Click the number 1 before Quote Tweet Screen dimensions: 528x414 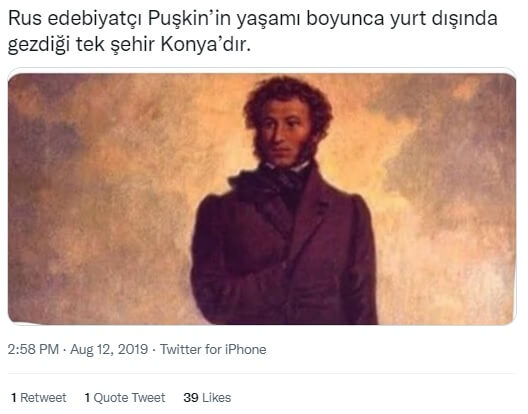tap(87, 397)
